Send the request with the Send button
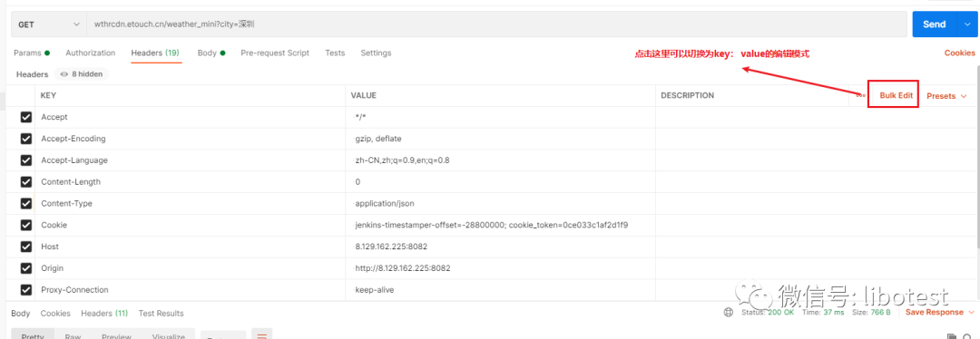 934,24
